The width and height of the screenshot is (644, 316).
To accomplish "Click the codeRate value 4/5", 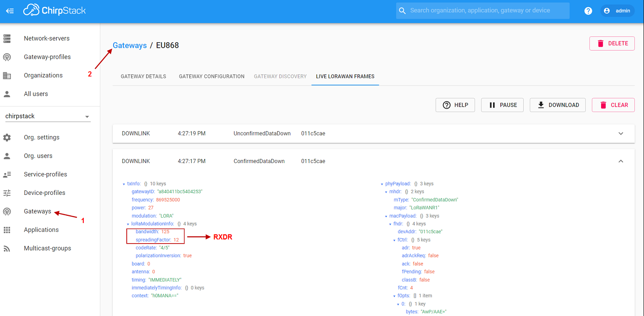I will point(164,248).
